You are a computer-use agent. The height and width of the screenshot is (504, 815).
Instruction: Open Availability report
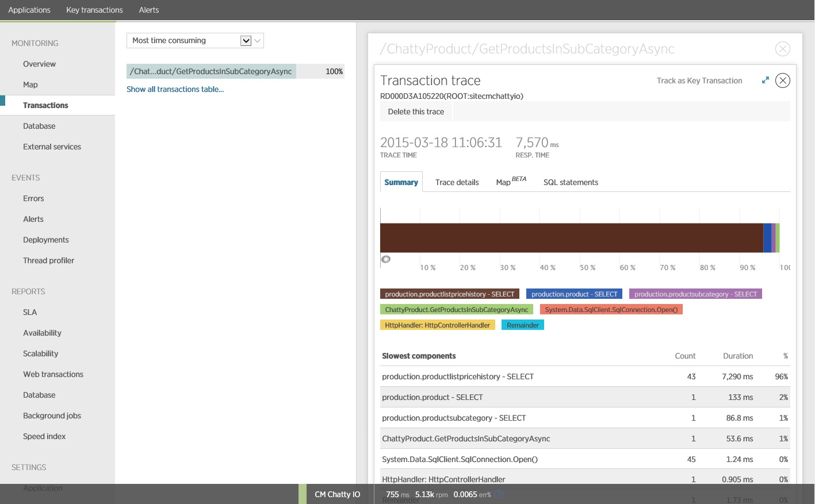pyautogui.click(x=42, y=333)
